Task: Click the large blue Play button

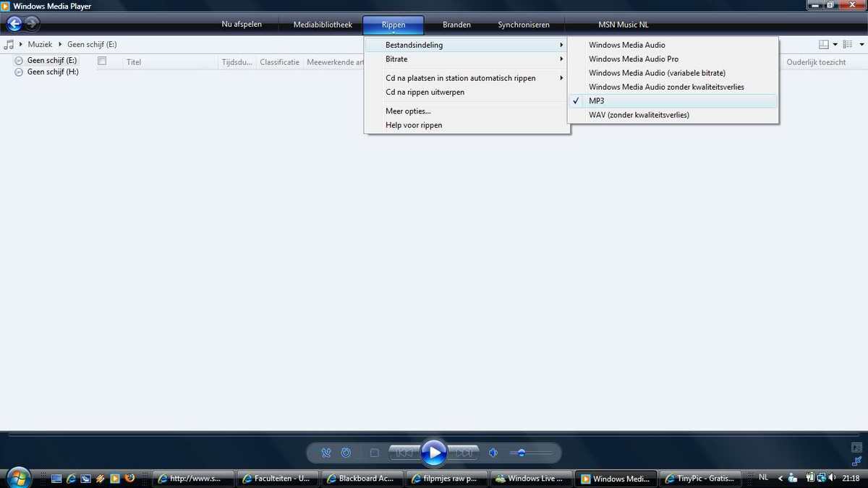Action: 433,453
